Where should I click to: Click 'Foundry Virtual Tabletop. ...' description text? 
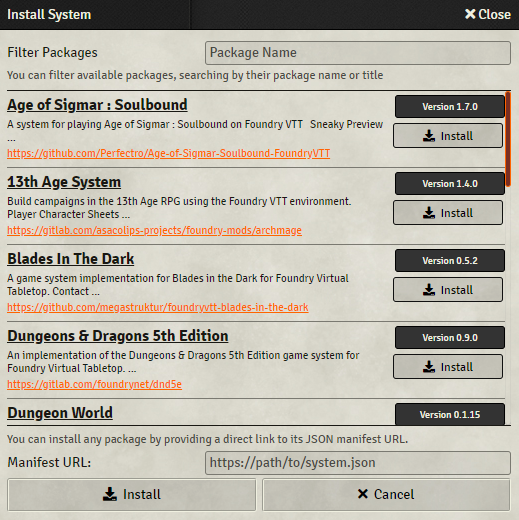(x=72, y=368)
